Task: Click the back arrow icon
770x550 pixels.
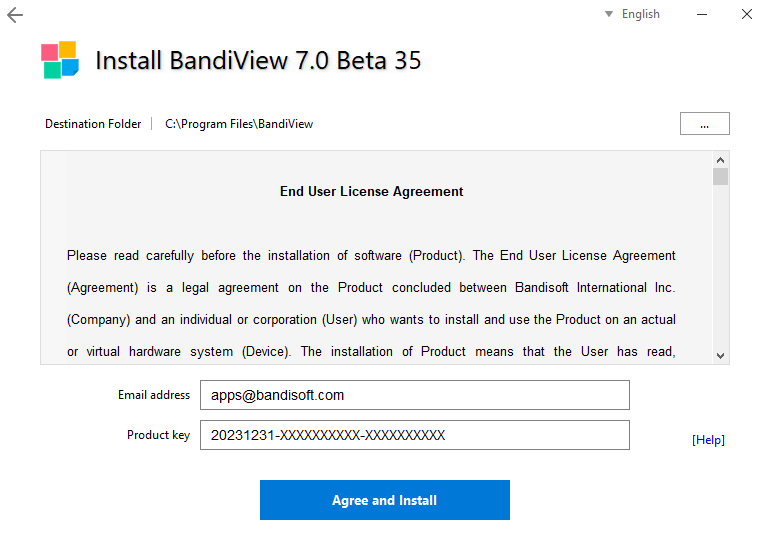Action: coord(15,15)
